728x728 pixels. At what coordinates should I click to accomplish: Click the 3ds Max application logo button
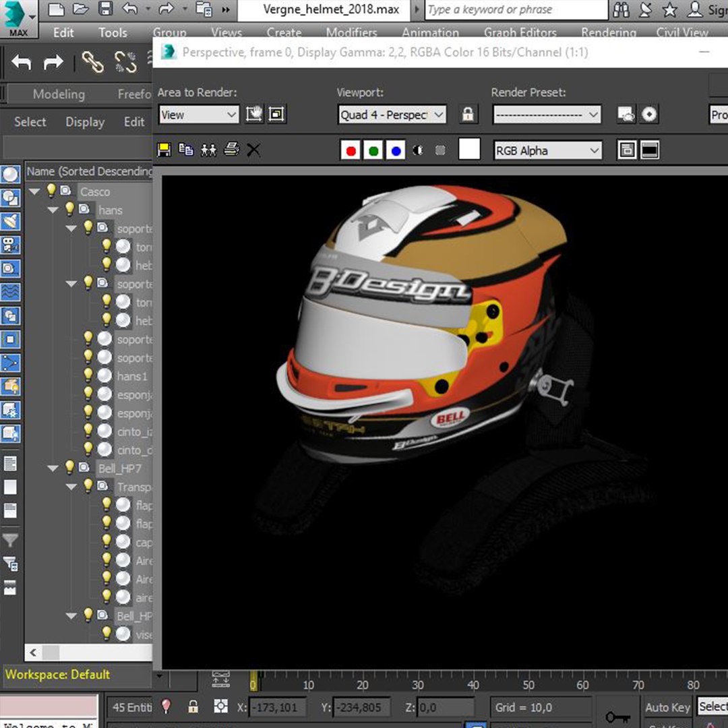[x=18, y=19]
